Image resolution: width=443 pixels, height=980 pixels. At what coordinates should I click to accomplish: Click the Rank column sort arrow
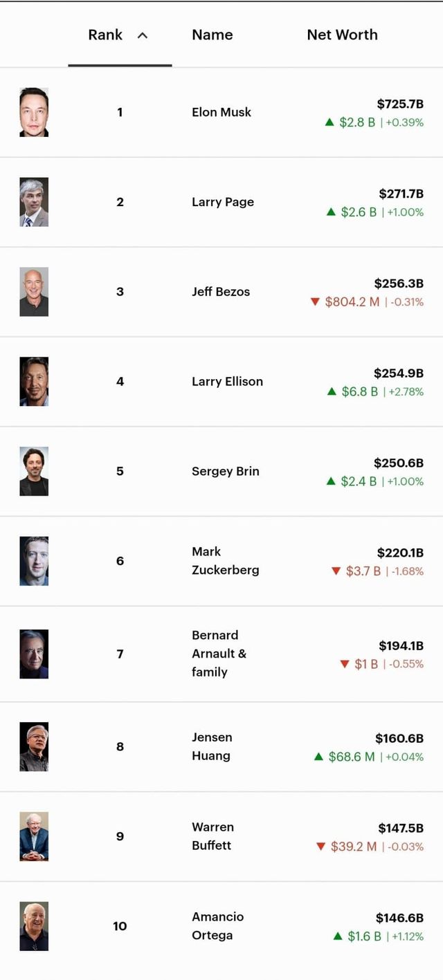(x=143, y=35)
